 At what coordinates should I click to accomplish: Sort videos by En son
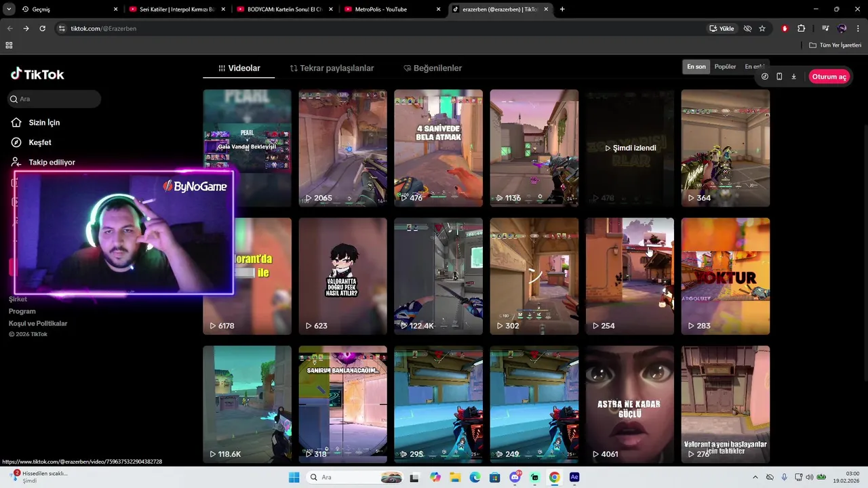696,66
